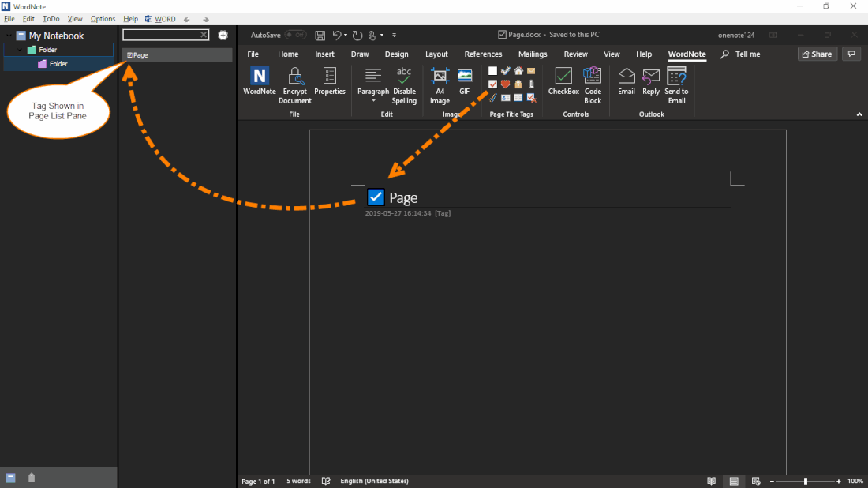Image resolution: width=868 pixels, height=488 pixels.
Task: Insert a Code Block control
Action: [593, 85]
